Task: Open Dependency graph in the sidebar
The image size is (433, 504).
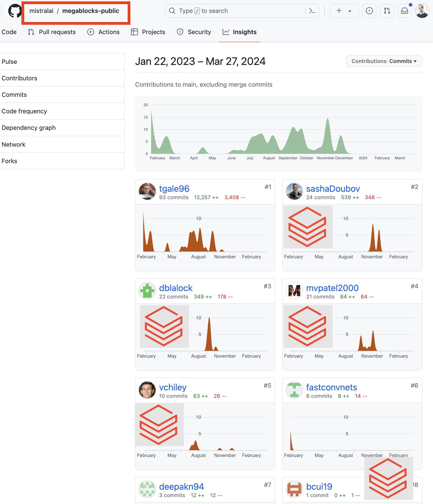Action: 62,128
